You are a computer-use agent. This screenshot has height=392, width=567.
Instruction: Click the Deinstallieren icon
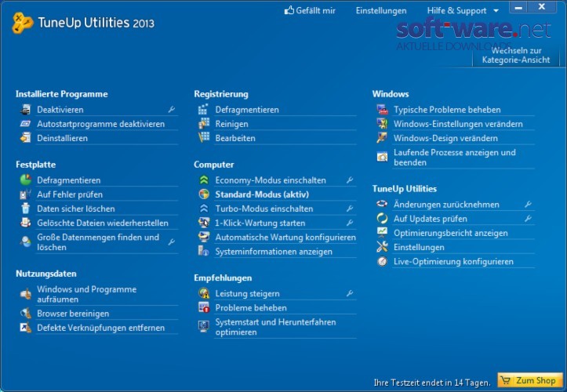(x=26, y=138)
